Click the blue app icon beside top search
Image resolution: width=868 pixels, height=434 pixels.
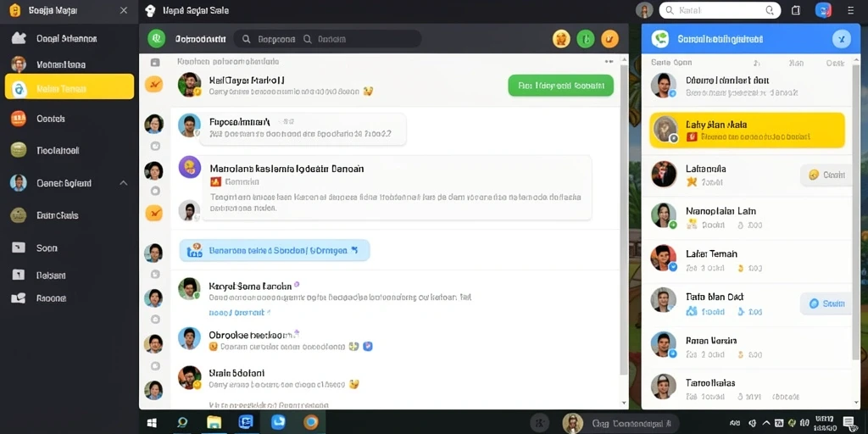pyautogui.click(x=823, y=10)
